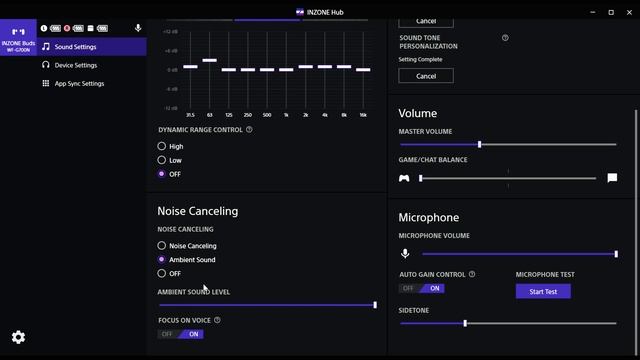Click the left earbud L indicator
640x360 pixels.
[44, 28]
